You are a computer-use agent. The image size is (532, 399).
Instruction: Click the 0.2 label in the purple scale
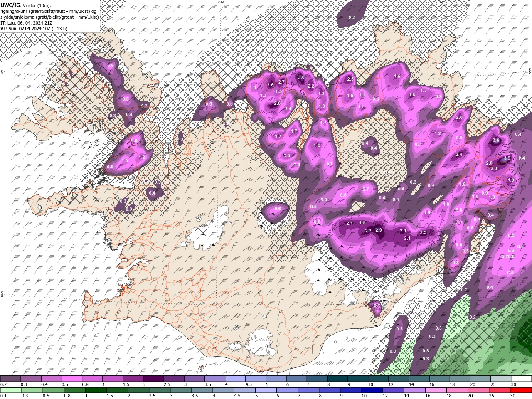(x=3, y=384)
